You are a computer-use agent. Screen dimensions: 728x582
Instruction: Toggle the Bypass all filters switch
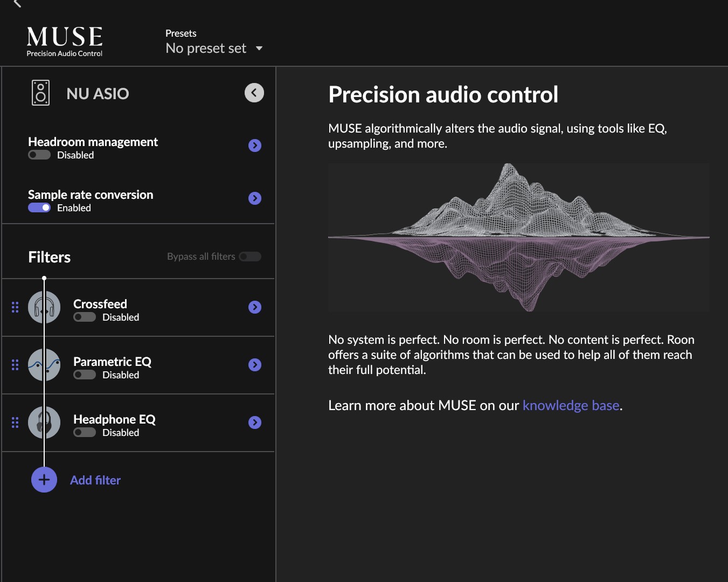(x=250, y=257)
